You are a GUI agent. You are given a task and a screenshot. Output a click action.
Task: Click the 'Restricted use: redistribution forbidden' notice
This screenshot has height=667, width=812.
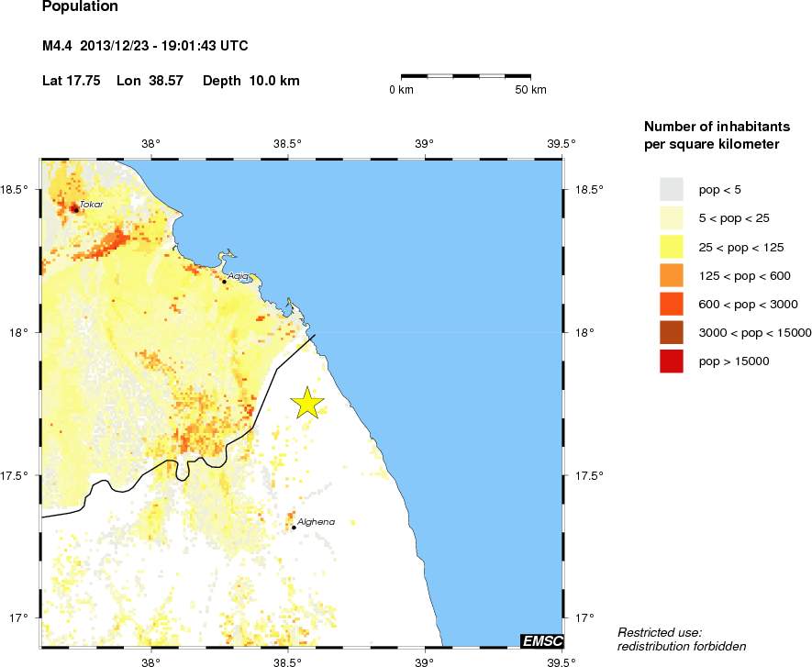tap(682, 639)
